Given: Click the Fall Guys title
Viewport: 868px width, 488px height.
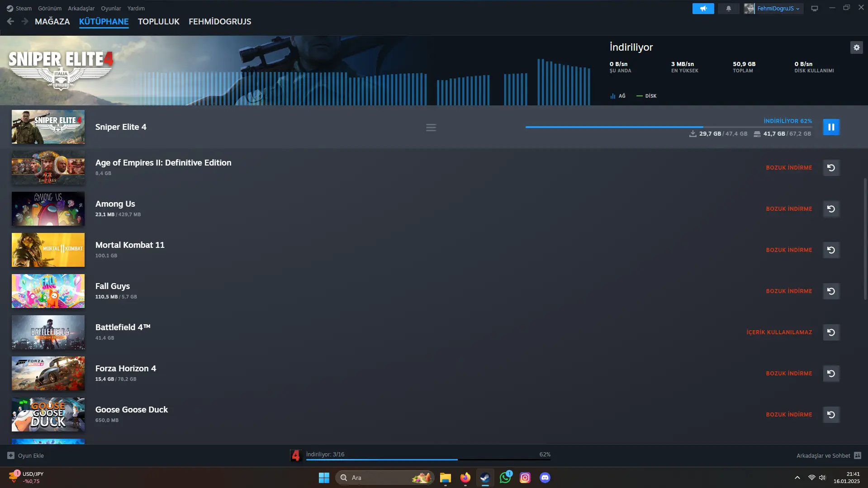Looking at the screenshot, I should [113, 286].
